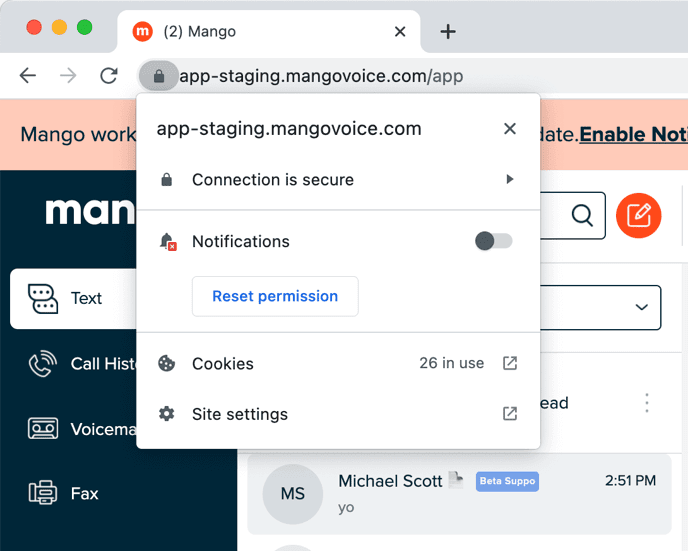This screenshot has height=551, width=688.
Task: Select the (2) Mango tab
Action: (269, 32)
